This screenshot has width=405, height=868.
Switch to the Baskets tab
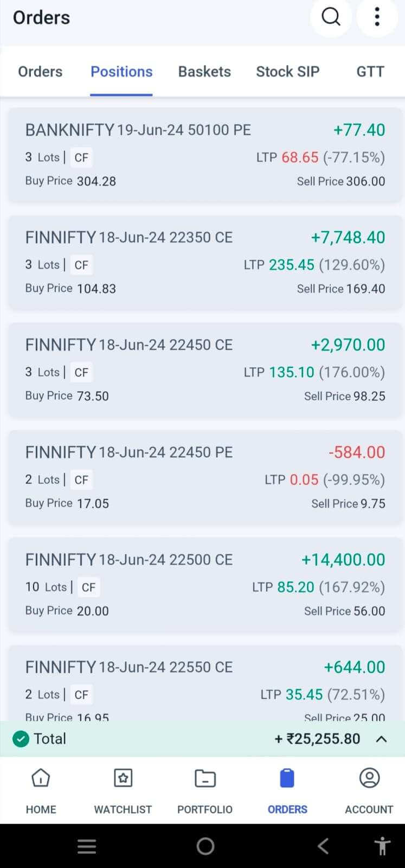click(204, 72)
